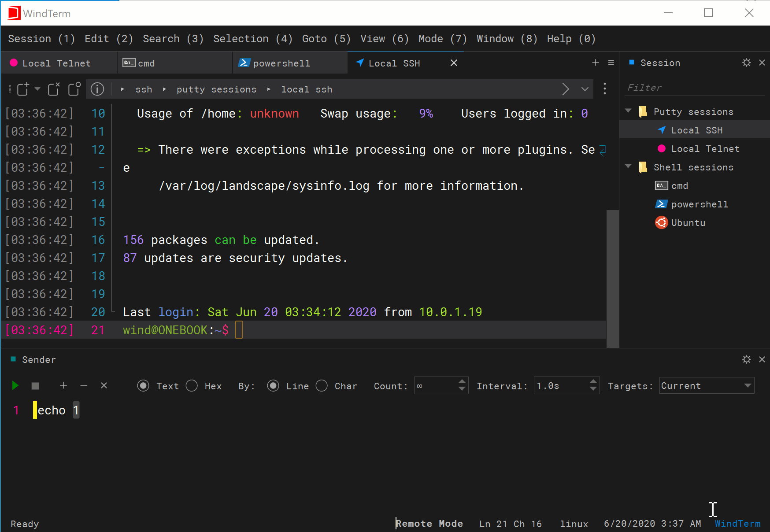Click the putty sessions breadcrumb segment

point(216,89)
